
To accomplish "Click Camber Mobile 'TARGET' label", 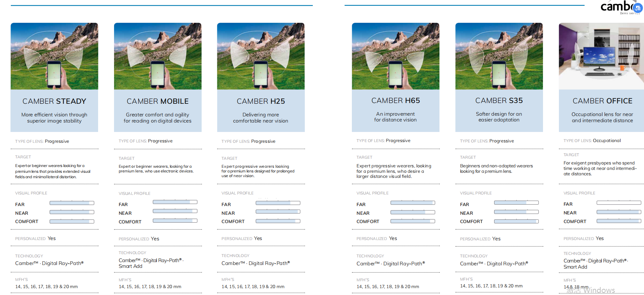I will pyautogui.click(x=126, y=158).
